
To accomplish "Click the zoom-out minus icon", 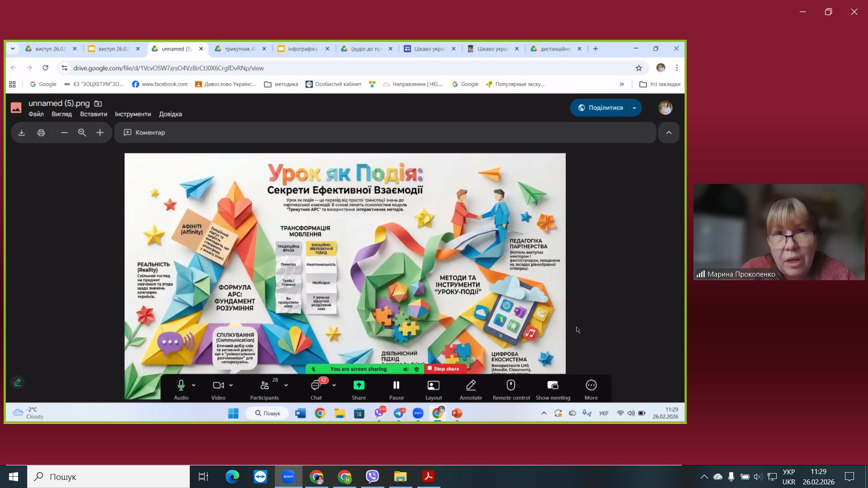I will coord(64,132).
